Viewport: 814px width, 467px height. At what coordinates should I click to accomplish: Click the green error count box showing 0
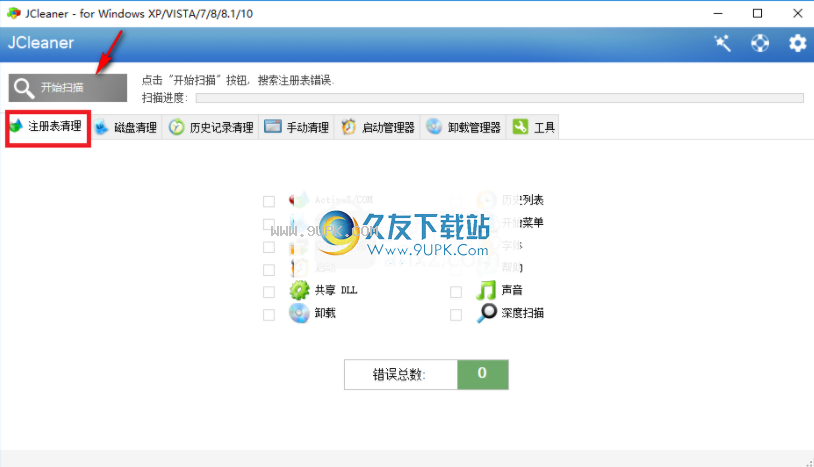[483, 374]
